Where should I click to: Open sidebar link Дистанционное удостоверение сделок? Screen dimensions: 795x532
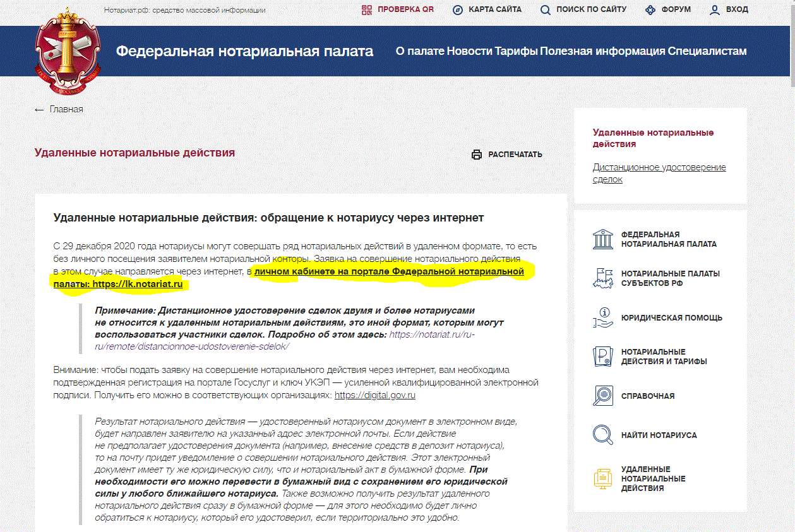[659, 174]
